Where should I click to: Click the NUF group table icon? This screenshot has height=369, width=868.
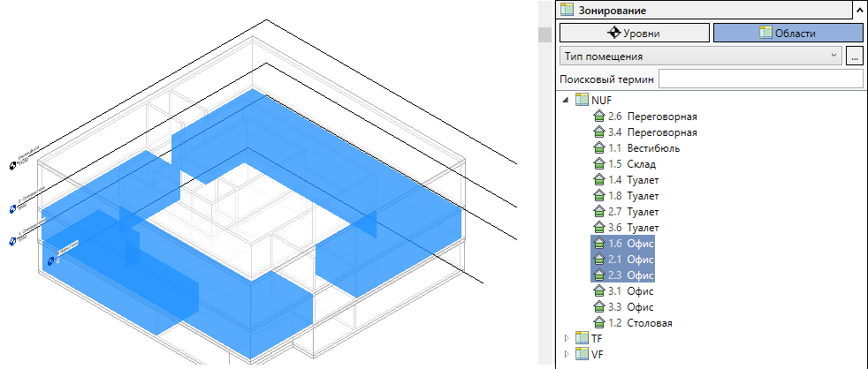click(582, 100)
